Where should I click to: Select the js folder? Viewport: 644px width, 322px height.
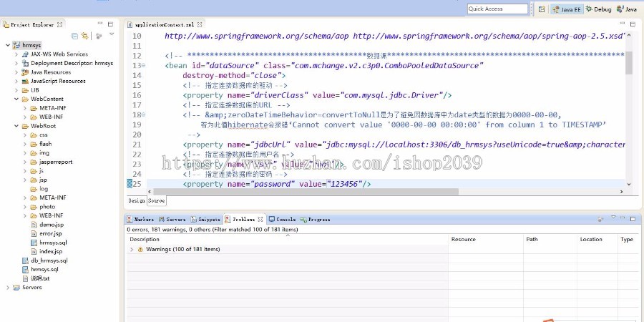pos(42,171)
